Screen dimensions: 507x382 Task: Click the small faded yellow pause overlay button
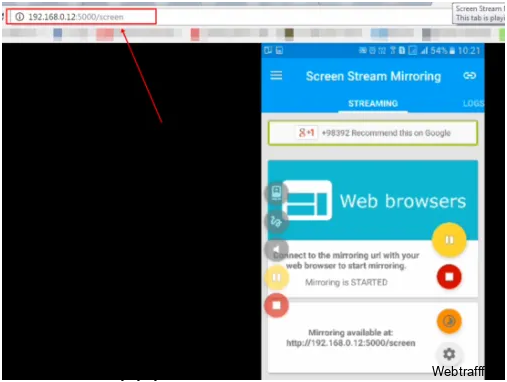276,277
